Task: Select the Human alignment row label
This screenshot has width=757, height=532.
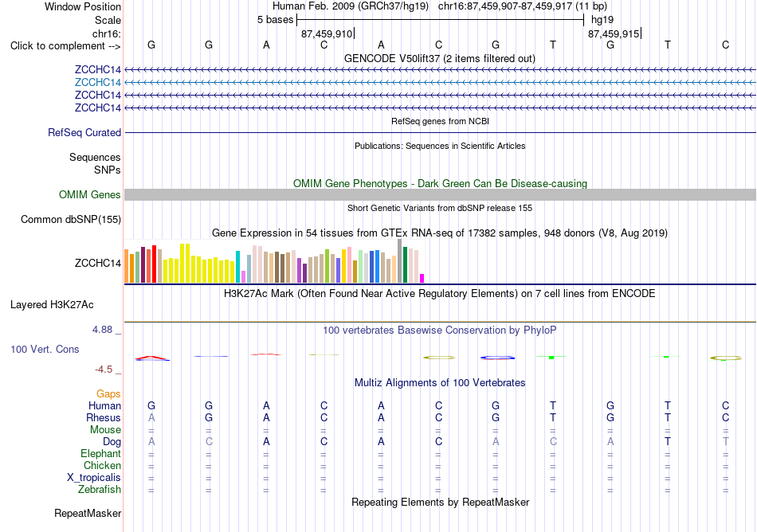Action: [104, 406]
